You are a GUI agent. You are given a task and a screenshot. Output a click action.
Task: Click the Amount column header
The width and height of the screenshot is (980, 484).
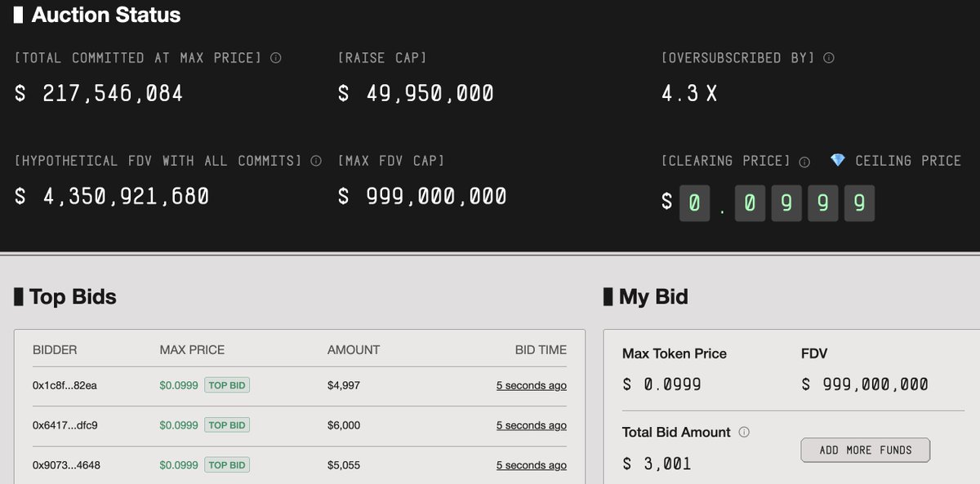(x=354, y=349)
